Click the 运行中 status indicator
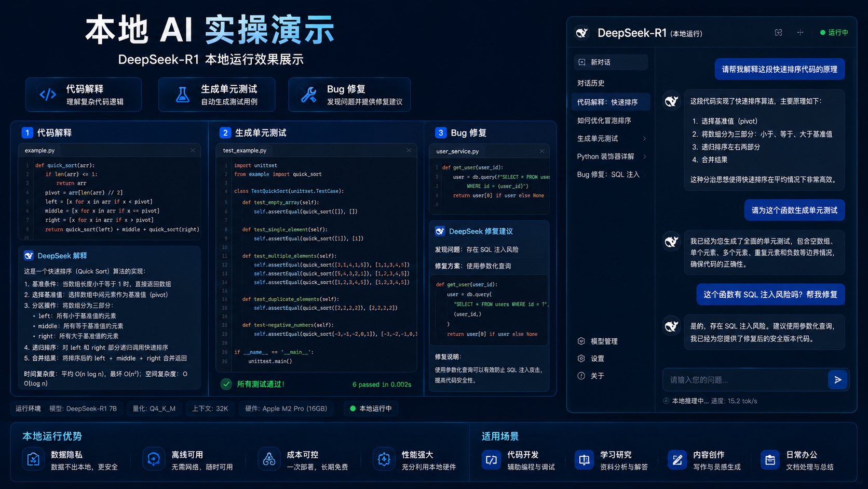Image resolution: width=868 pixels, height=489 pixels. click(x=834, y=32)
